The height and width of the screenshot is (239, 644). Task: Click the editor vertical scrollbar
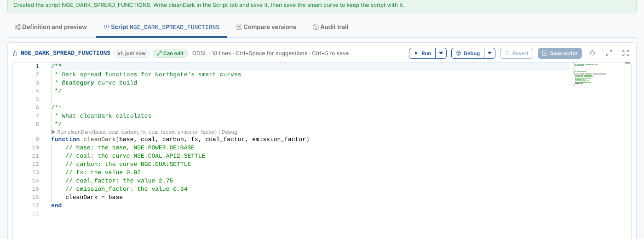[627, 151]
